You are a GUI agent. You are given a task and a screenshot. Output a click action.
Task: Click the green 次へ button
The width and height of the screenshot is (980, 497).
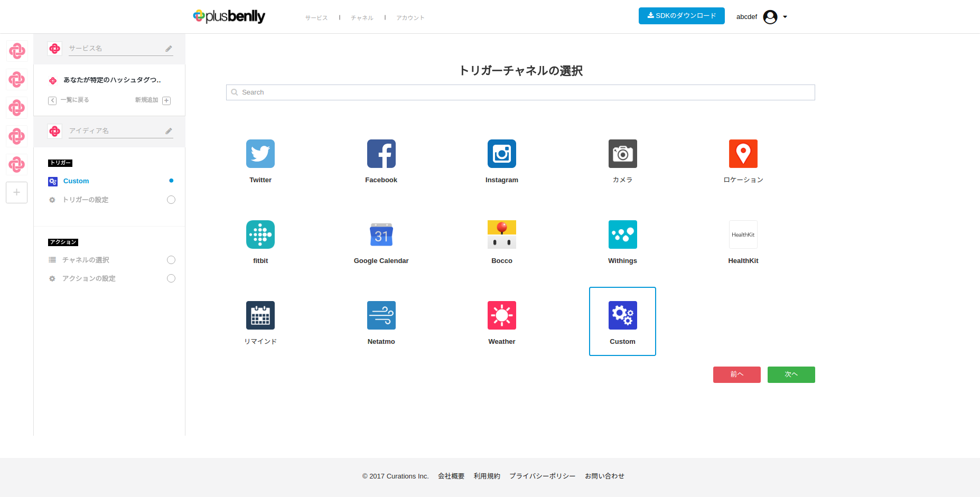coord(791,374)
